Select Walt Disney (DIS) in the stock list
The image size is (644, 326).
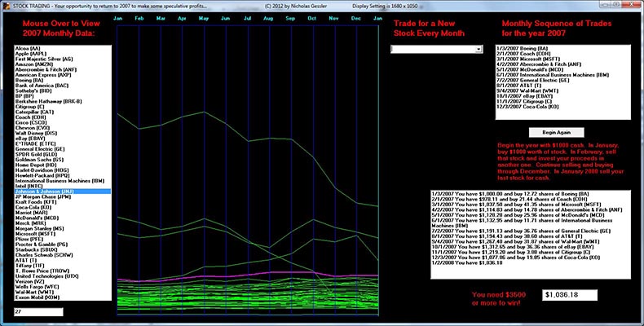point(63,134)
